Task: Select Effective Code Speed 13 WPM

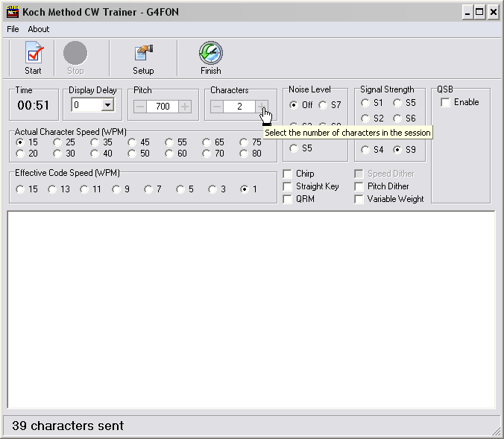Action: [x=52, y=189]
